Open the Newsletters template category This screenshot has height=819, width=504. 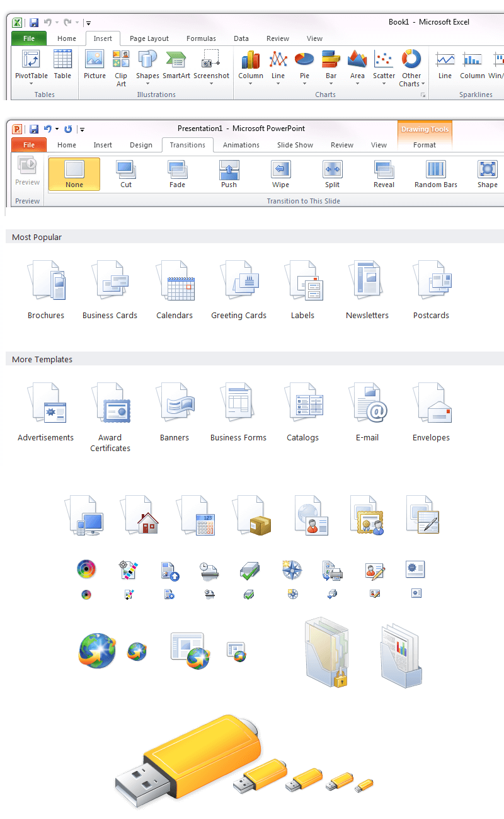coord(367,289)
